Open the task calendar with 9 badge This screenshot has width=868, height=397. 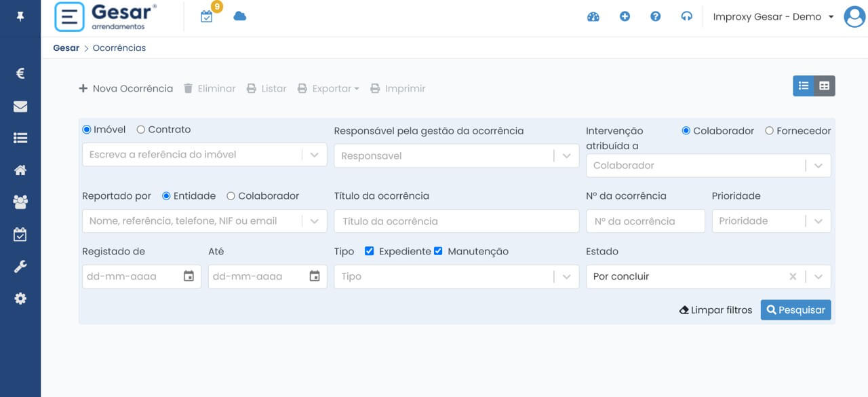(207, 16)
